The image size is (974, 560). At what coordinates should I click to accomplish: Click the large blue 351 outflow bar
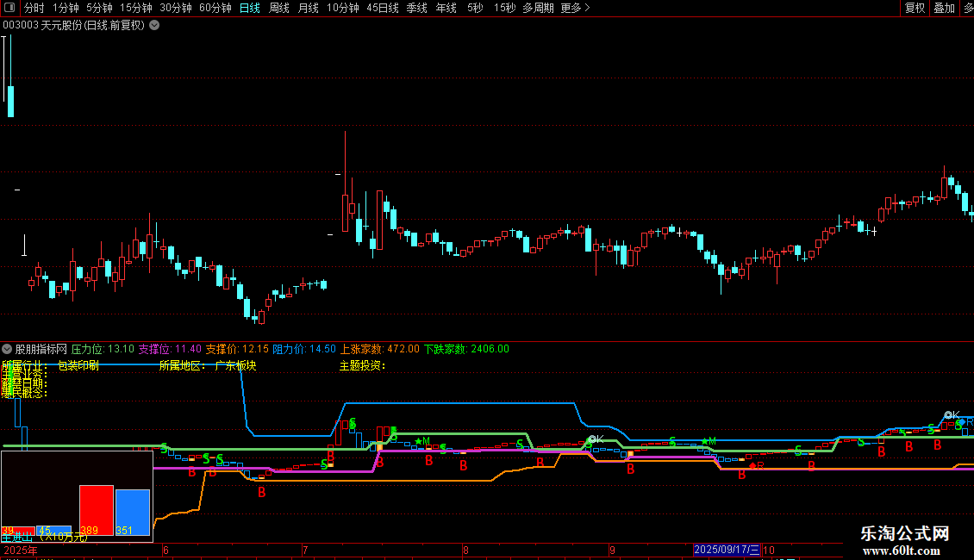pyautogui.click(x=133, y=511)
